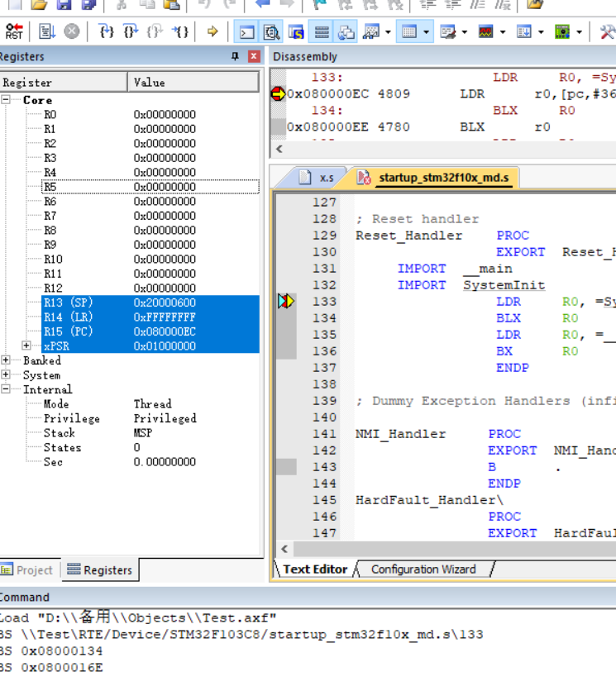Step into one line

(107, 31)
